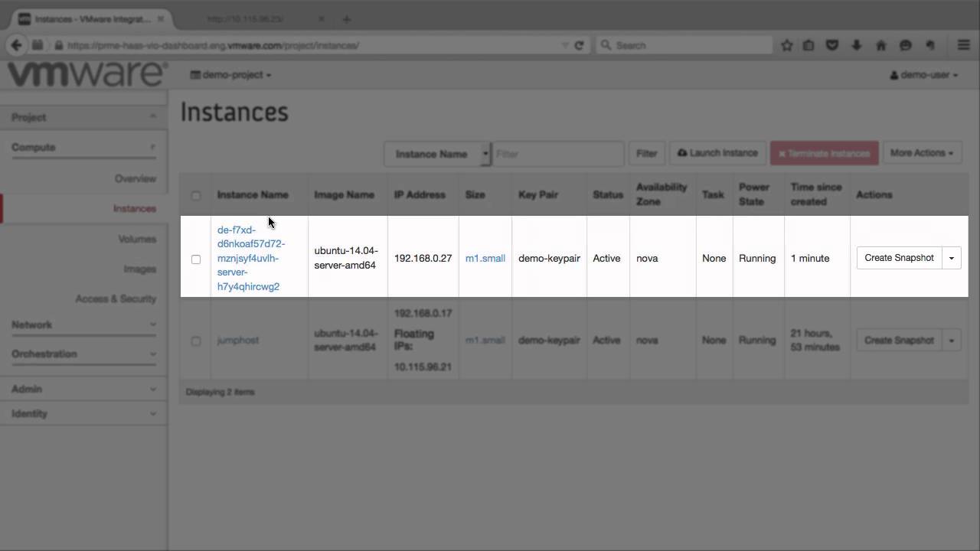Click the browser Search box
Viewport: 980px width, 551px height.
(x=684, y=45)
